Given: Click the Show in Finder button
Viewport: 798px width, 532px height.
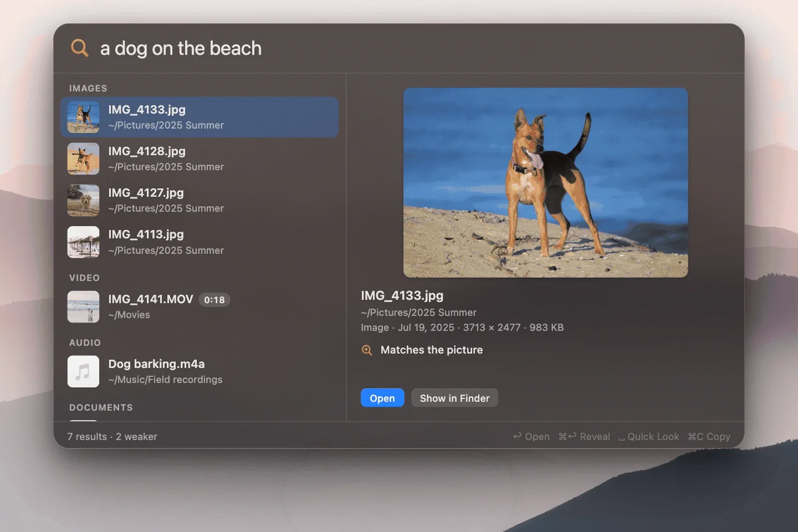Looking at the screenshot, I should click(x=455, y=398).
